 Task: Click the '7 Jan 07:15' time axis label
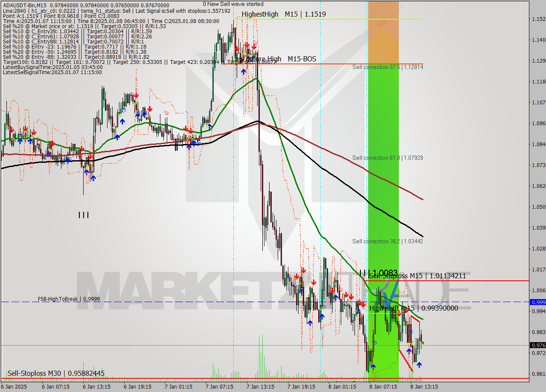pyautogui.click(x=219, y=387)
